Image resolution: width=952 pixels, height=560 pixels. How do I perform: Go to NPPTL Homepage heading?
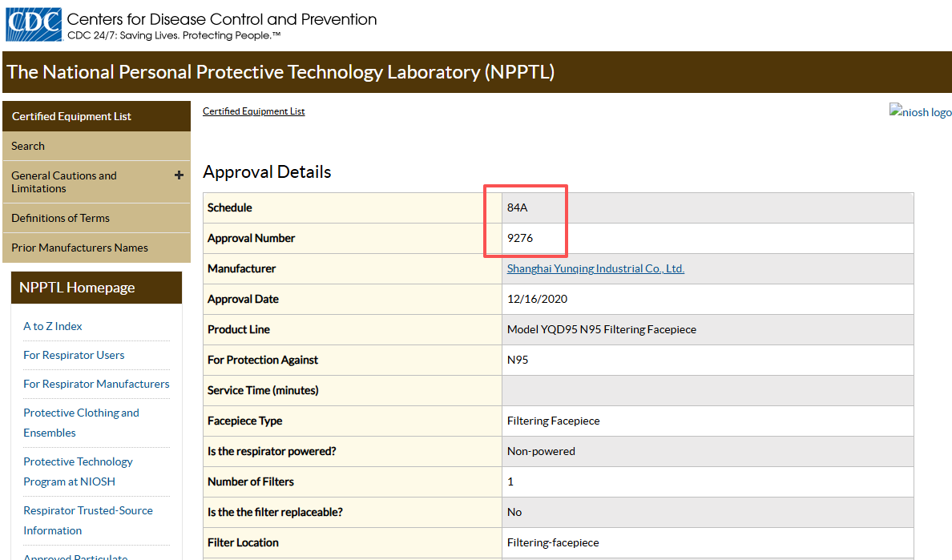pyautogui.click(x=96, y=288)
